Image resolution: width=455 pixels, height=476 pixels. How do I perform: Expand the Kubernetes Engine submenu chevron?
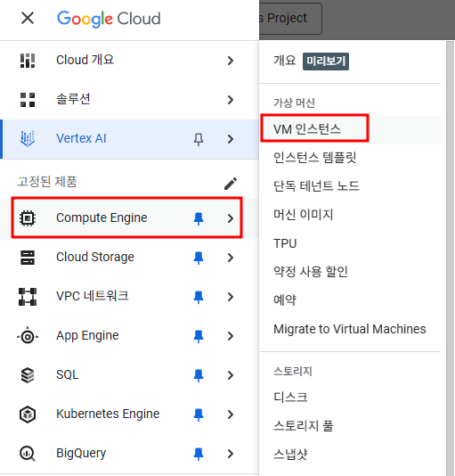[x=231, y=414]
